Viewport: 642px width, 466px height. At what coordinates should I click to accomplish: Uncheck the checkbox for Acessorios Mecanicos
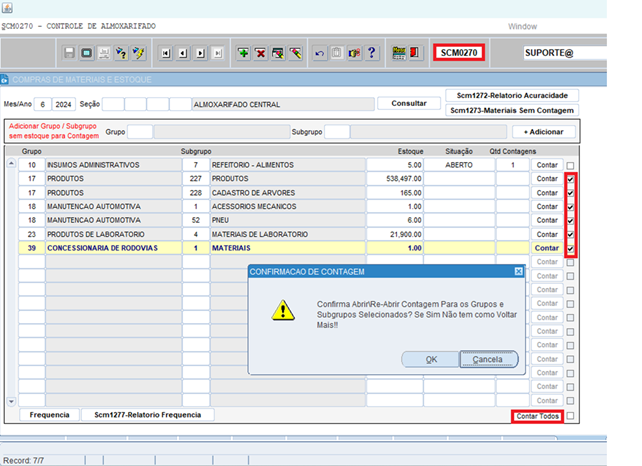570,207
